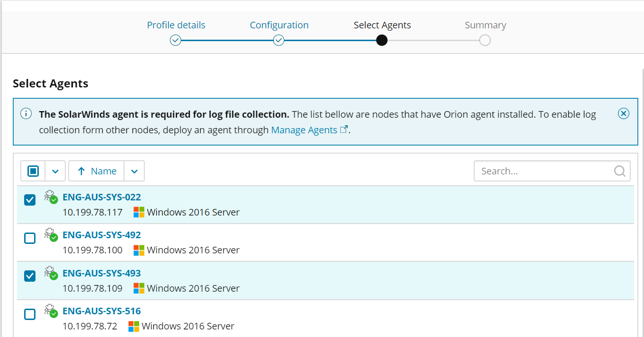The width and height of the screenshot is (644, 337).
Task: Check the ENG-AUS-SYS-492 agent checkbox
Action: pyautogui.click(x=30, y=238)
